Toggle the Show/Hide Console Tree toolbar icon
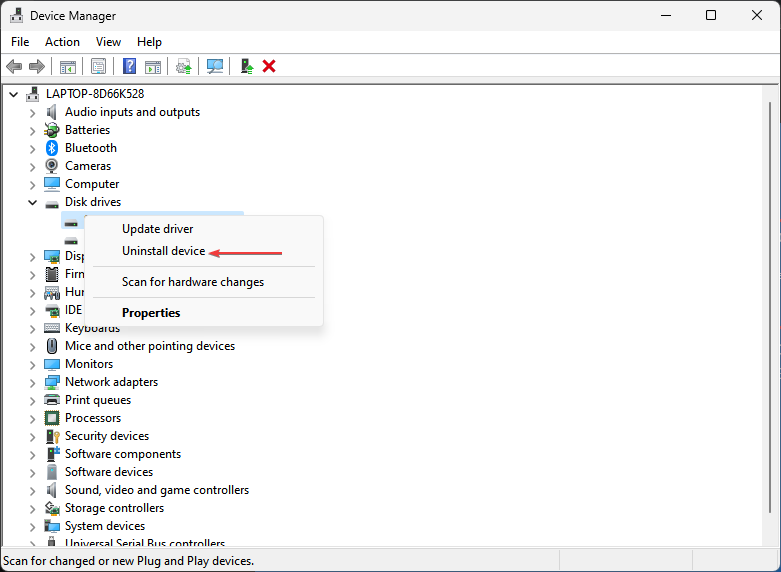Image resolution: width=781 pixels, height=572 pixels. pyautogui.click(x=68, y=66)
